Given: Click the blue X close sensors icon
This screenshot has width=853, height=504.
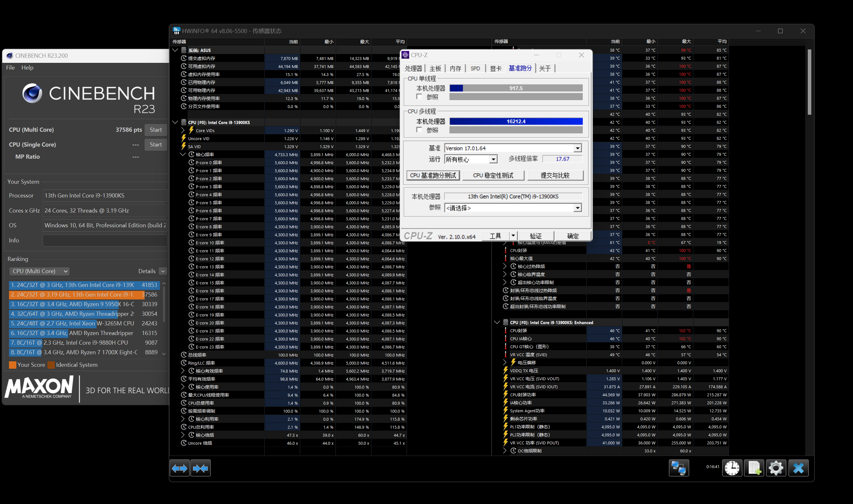Looking at the screenshot, I should coord(799,468).
